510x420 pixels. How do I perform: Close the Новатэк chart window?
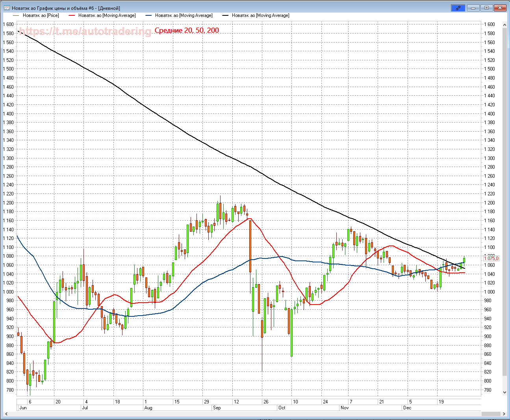[x=500, y=8]
